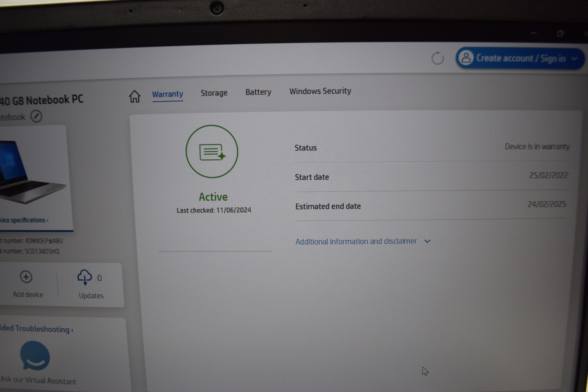Image resolution: width=588 pixels, height=392 pixels.
Task: Click the updates count 0
Action: click(x=99, y=278)
